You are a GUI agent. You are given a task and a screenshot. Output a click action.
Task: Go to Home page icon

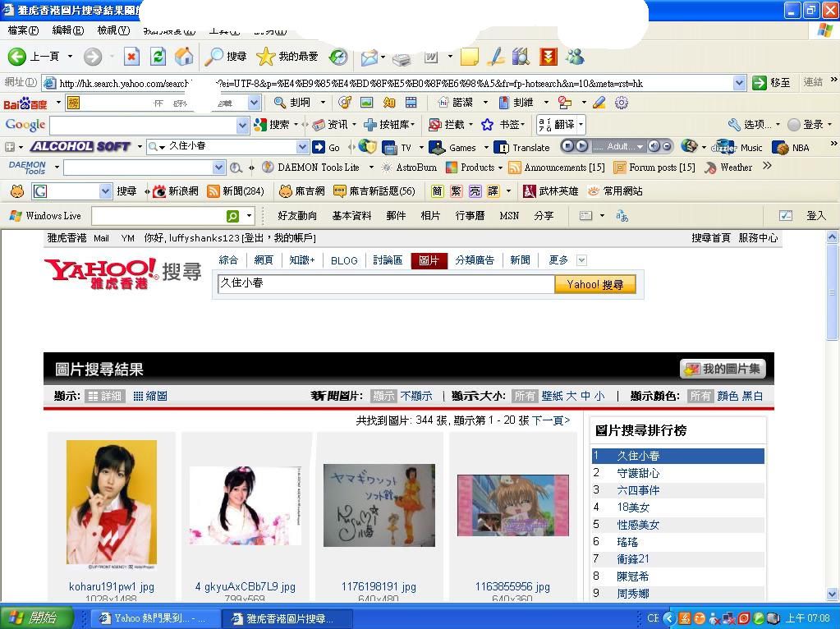click(184, 57)
